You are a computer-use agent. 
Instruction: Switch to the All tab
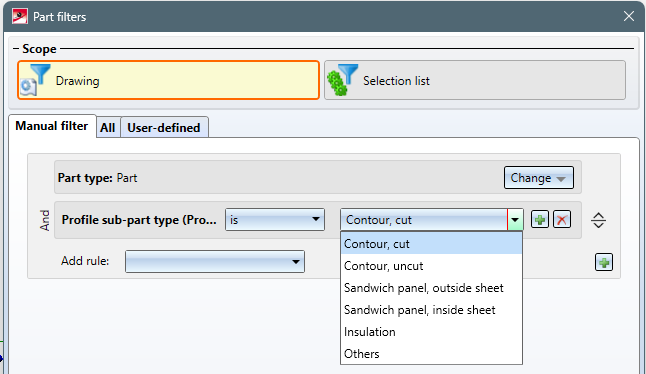(108, 128)
